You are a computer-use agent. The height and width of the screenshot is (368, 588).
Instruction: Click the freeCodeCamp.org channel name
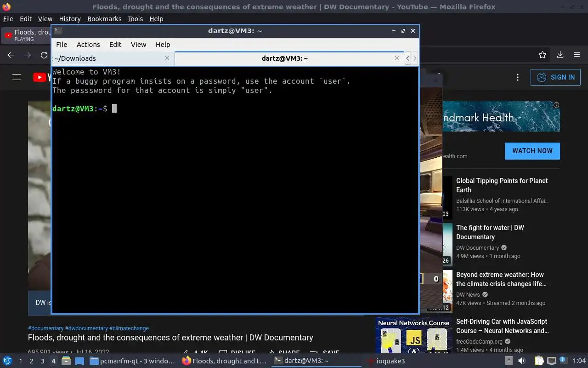479,342
